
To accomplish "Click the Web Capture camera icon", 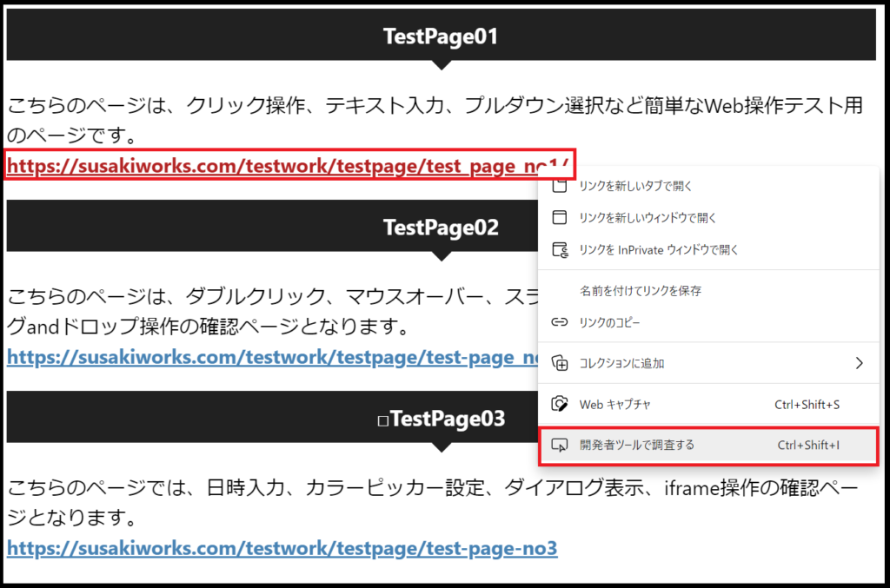I will [560, 404].
